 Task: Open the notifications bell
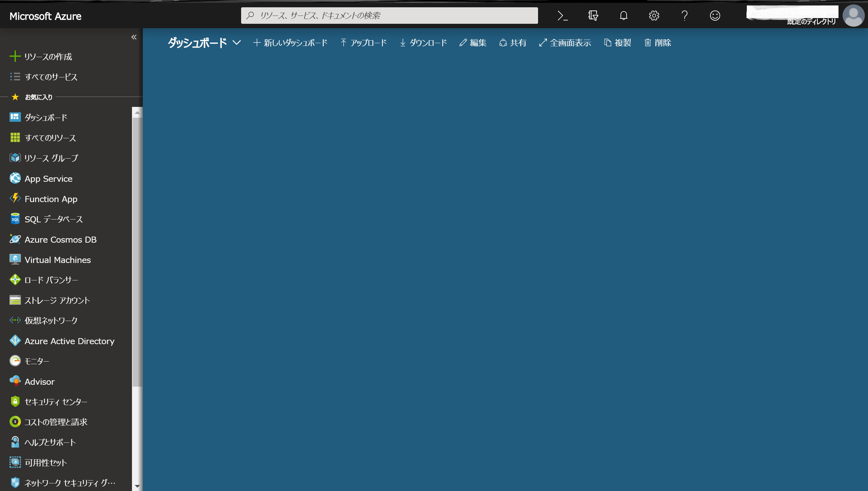pos(623,16)
